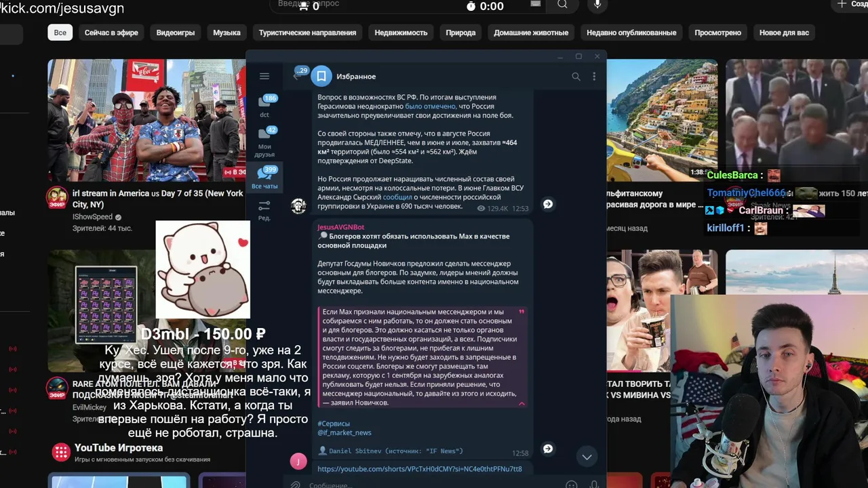
Task: Open the J sender avatar
Action: pos(298,462)
